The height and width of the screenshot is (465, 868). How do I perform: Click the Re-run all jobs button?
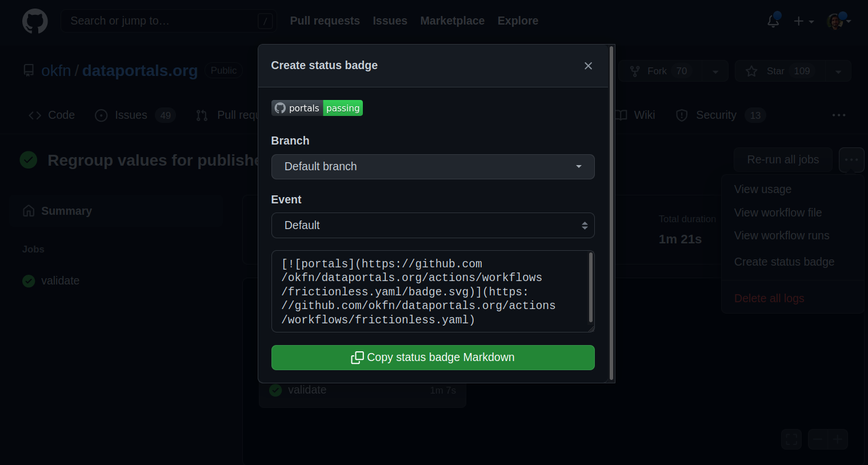click(783, 160)
